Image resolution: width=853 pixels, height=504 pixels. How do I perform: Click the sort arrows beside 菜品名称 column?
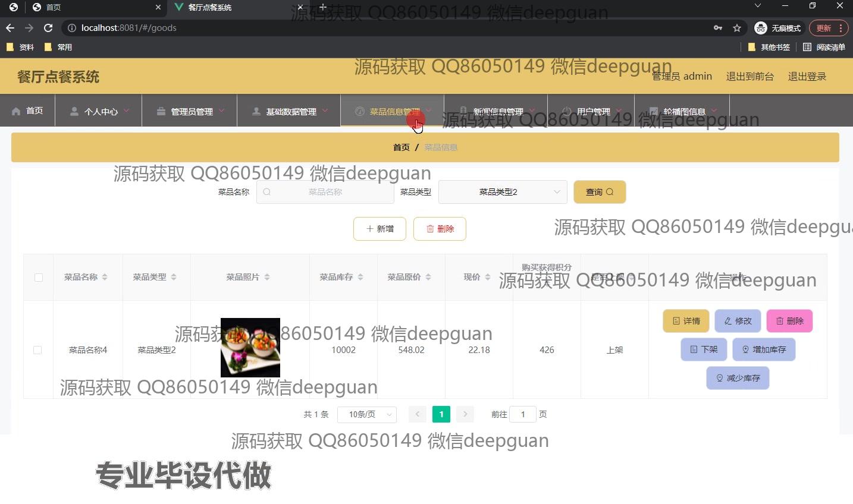point(105,277)
